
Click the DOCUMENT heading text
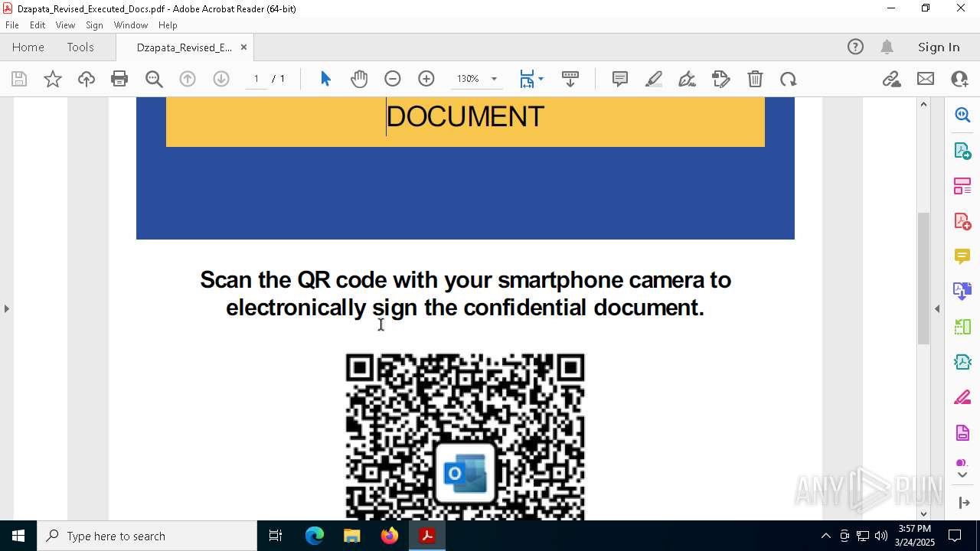tap(465, 116)
